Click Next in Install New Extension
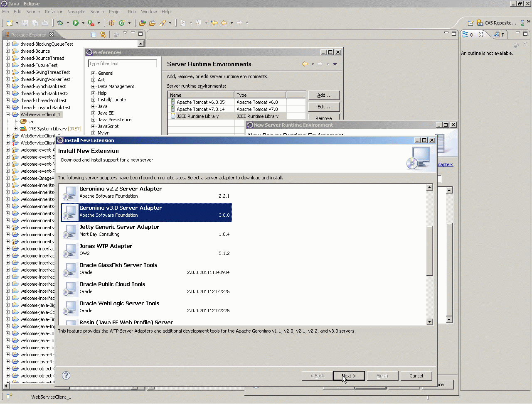 click(x=349, y=376)
